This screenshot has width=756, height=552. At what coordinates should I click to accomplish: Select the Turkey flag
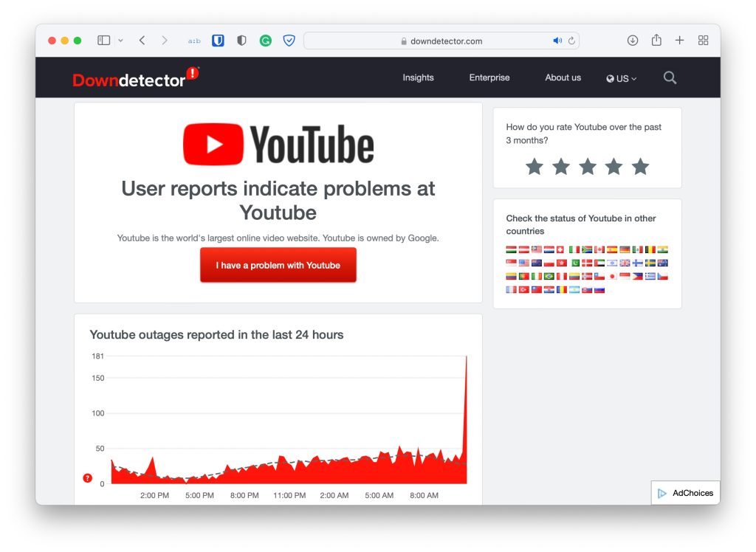(524, 290)
